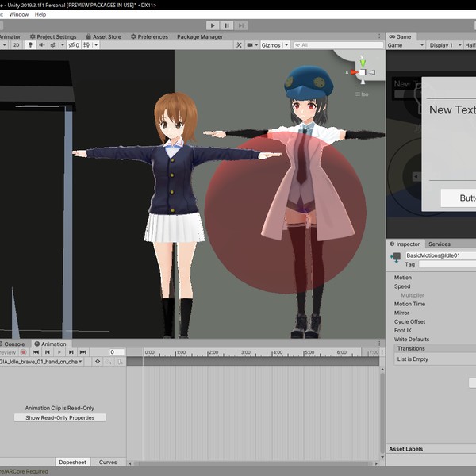Open Animation timeline options dots icon
476x476 pixels.
click(382, 352)
